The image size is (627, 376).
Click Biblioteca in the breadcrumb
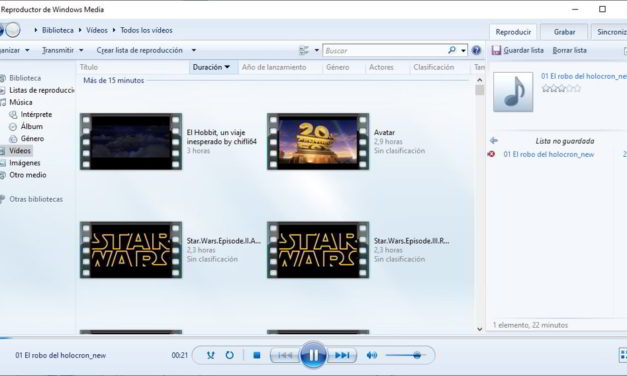pyautogui.click(x=58, y=30)
